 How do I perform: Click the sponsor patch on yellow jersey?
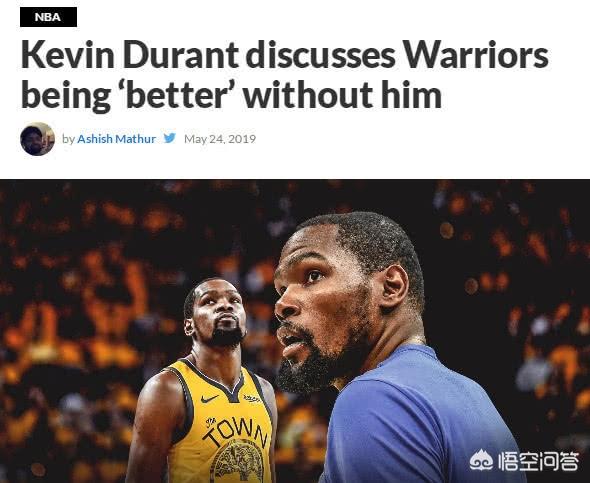click(251, 398)
